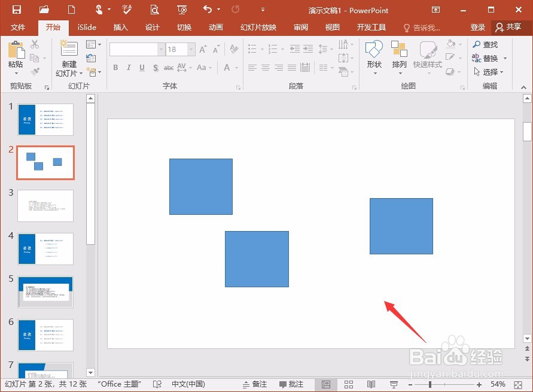Screen dimensions: 533x392
Task: Click the fit slide to window icon
Action: point(518,385)
